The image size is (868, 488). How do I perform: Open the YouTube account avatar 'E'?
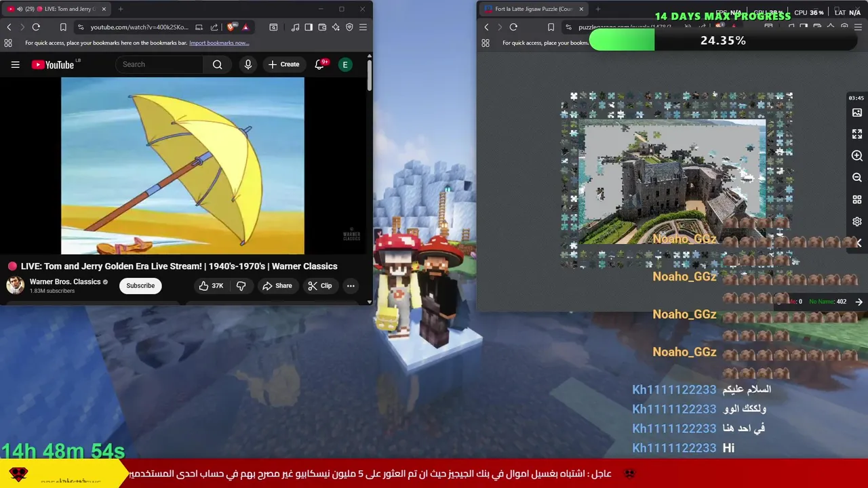(345, 64)
